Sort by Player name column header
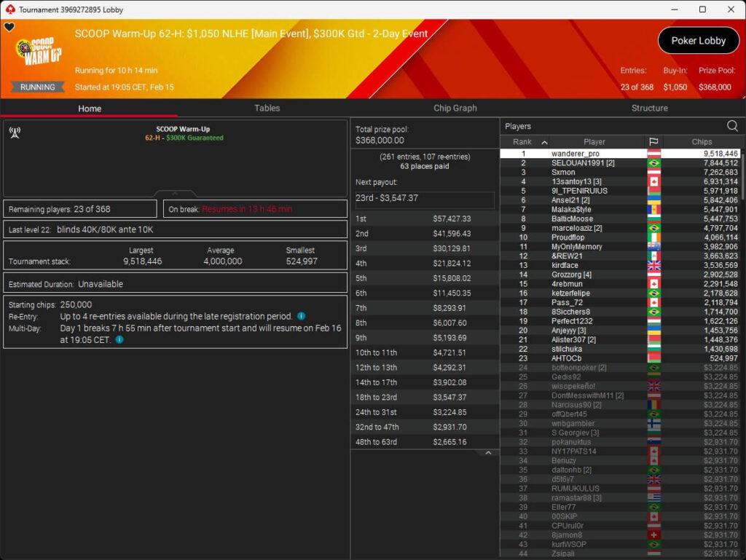The image size is (746, 560). pos(594,142)
